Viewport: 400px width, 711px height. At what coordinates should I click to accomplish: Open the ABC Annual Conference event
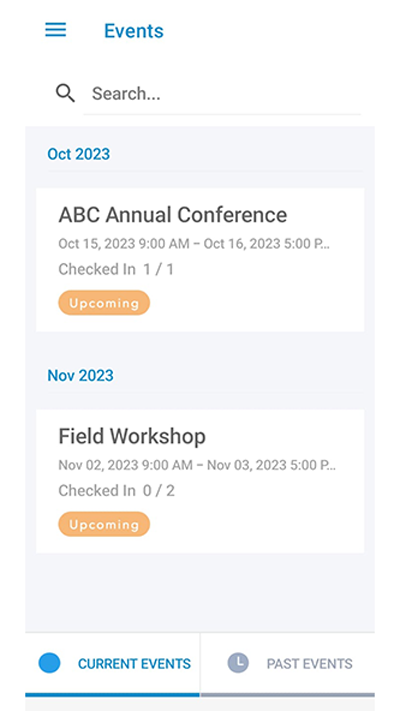coord(200,260)
